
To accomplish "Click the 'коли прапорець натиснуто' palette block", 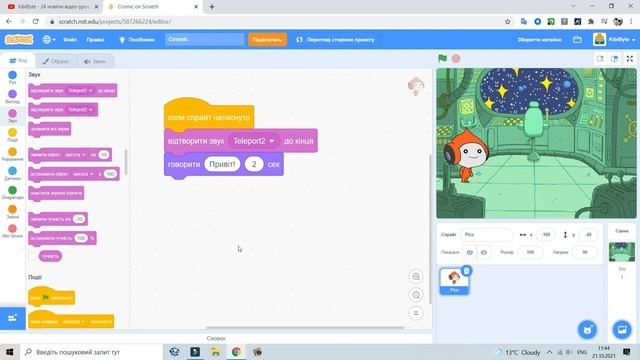I will pyautogui.click(x=51, y=297).
